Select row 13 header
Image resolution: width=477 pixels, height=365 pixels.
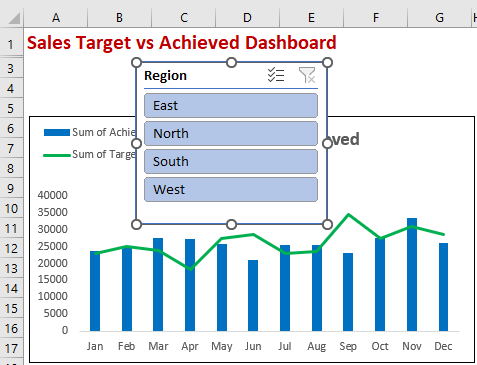pos(11,268)
